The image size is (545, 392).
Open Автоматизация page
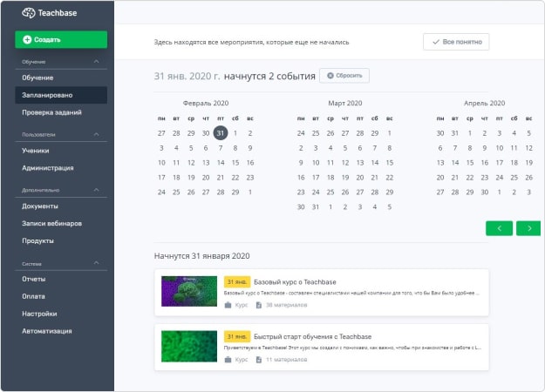pos(61,331)
